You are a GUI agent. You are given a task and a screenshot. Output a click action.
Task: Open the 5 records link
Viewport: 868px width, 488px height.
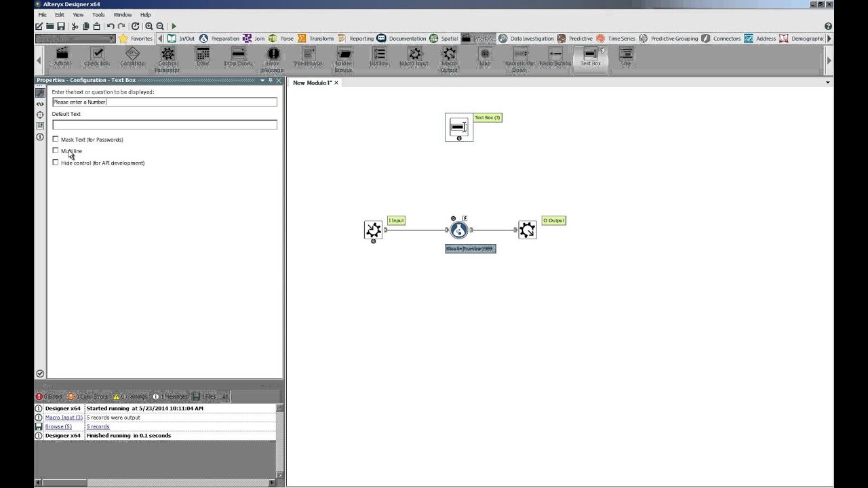point(98,426)
